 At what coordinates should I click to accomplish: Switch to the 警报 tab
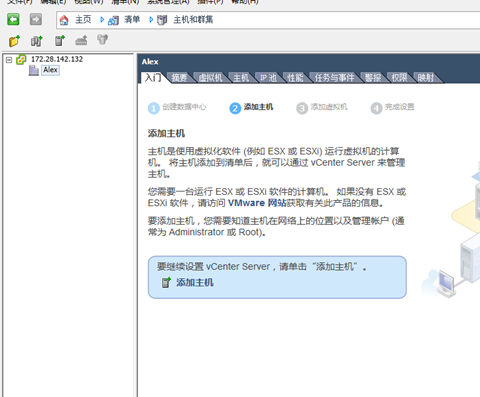(x=373, y=78)
